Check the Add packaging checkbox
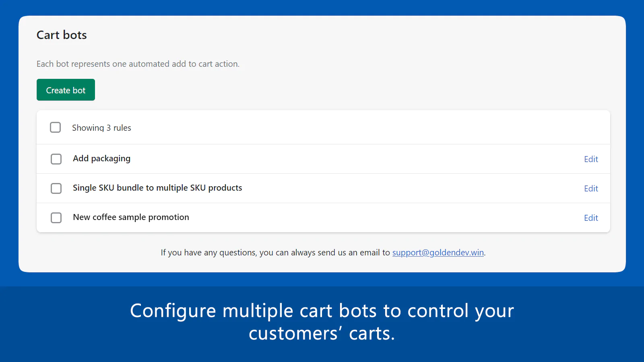 coord(56,159)
